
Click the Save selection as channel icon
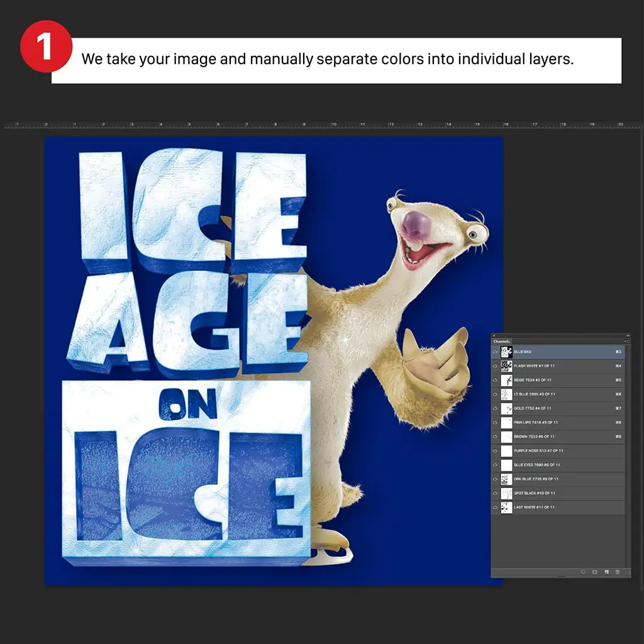coord(594,572)
